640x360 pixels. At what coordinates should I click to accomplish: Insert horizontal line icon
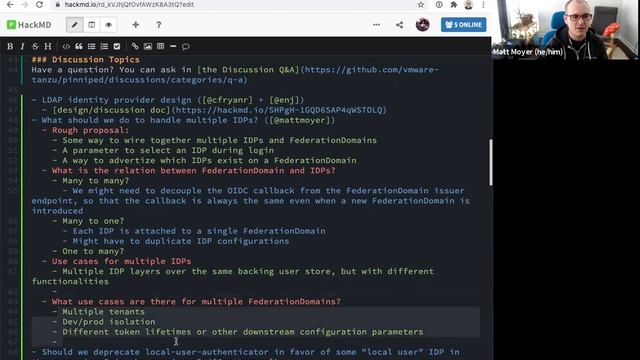pos(173,47)
